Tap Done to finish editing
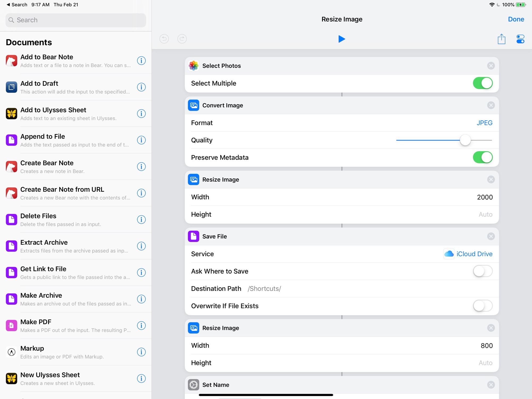 click(516, 19)
